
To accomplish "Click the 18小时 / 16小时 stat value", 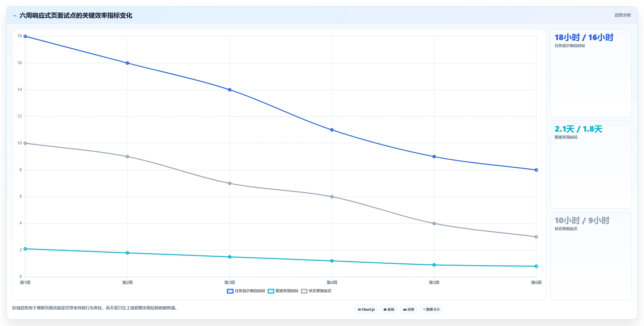I will [584, 37].
